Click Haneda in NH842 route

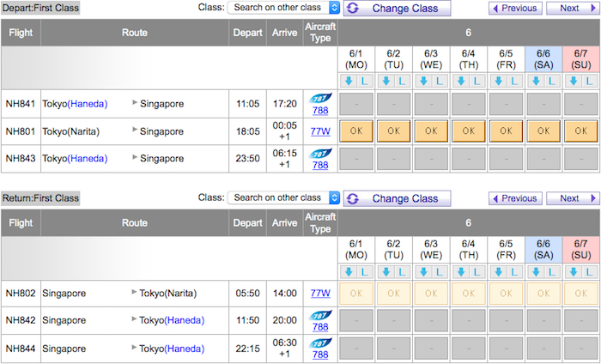(x=185, y=320)
